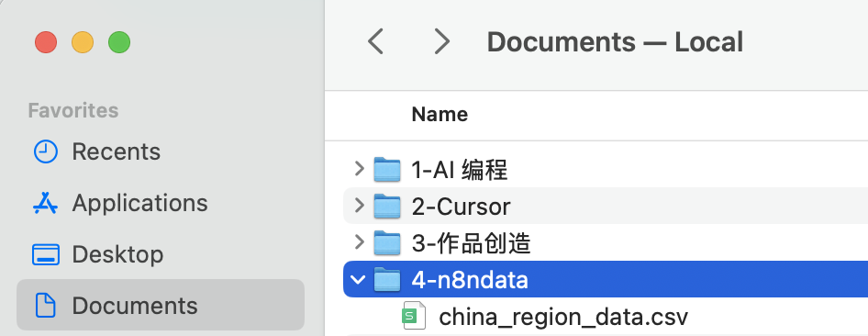Click the 1-AI 编程 folder icon

coord(387,170)
